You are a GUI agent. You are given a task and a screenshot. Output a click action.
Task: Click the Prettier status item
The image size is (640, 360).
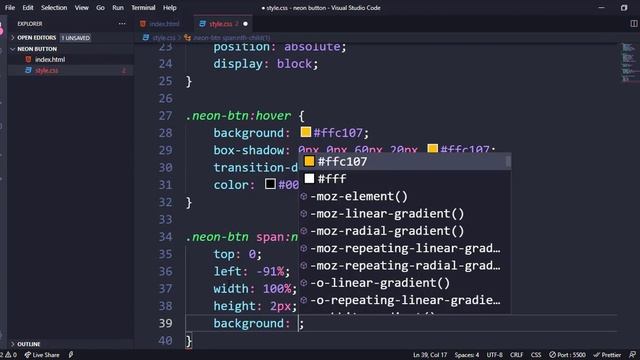click(x=607, y=355)
